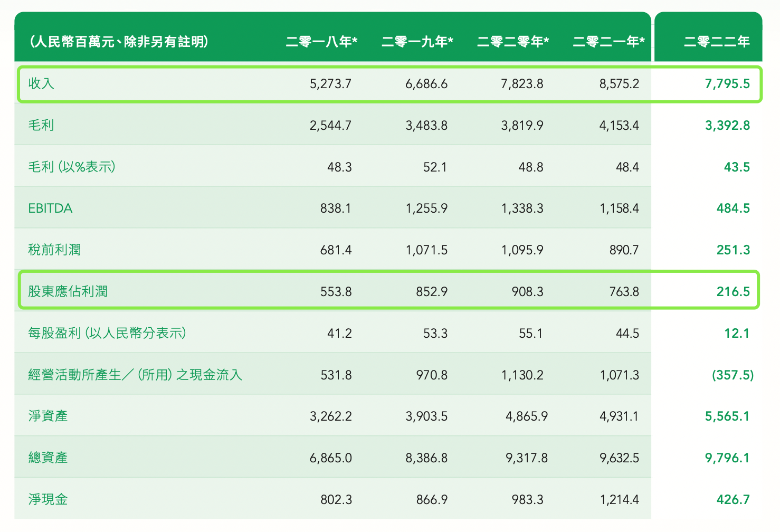This screenshot has width=780, height=532.
Task: Select the 毛利 (以%表示) row label
Action: coord(71,167)
